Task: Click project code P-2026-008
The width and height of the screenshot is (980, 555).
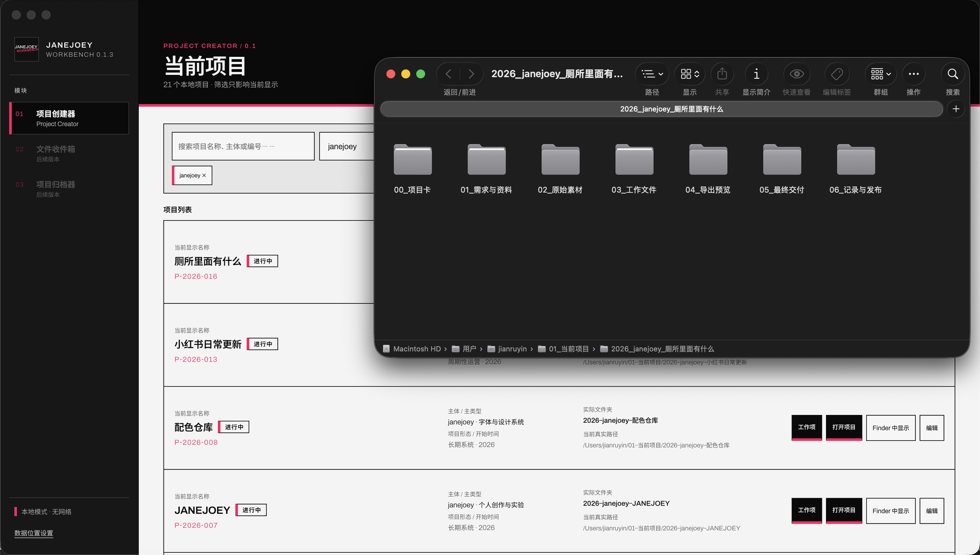Action: [x=196, y=443]
